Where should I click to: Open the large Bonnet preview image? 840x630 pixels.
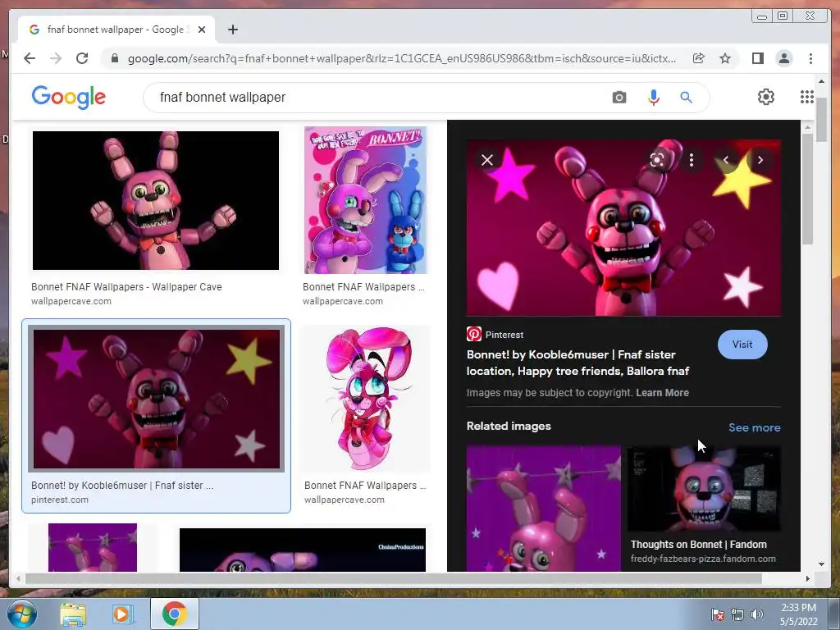[623, 228]
